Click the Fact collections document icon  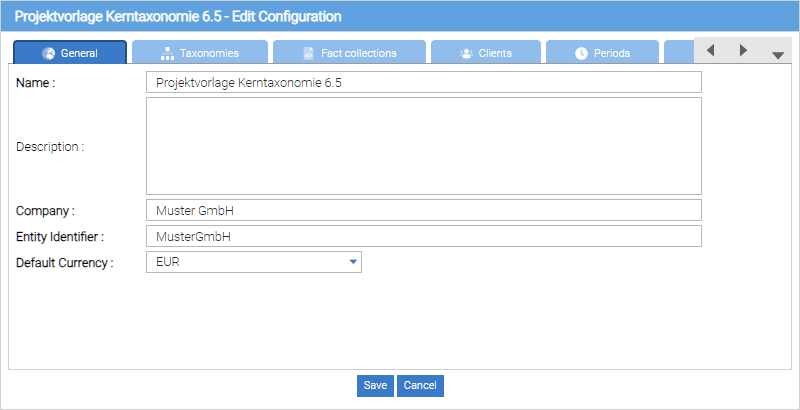pyautogui.click(x=308, y=53)
